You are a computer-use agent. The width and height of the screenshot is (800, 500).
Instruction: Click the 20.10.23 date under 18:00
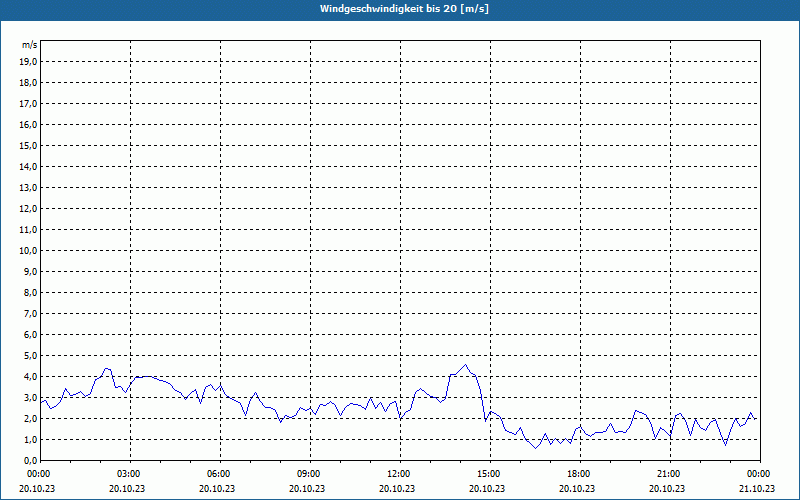coord(577,488)
